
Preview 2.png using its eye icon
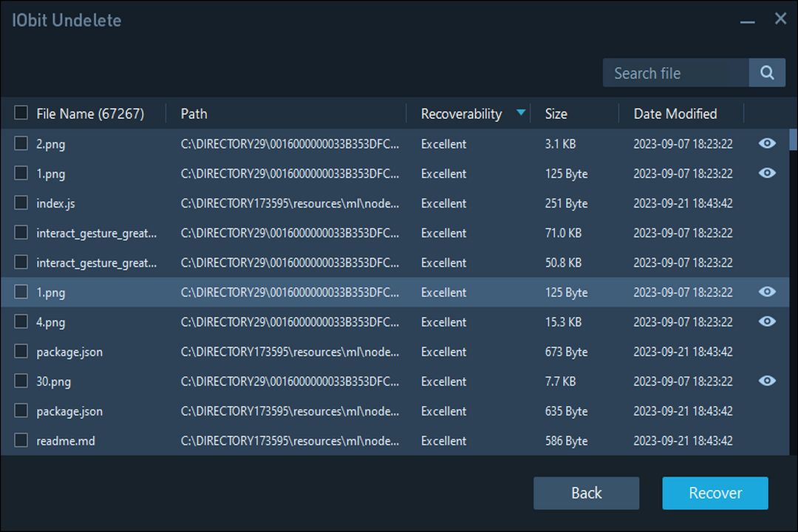click(767, 144)
